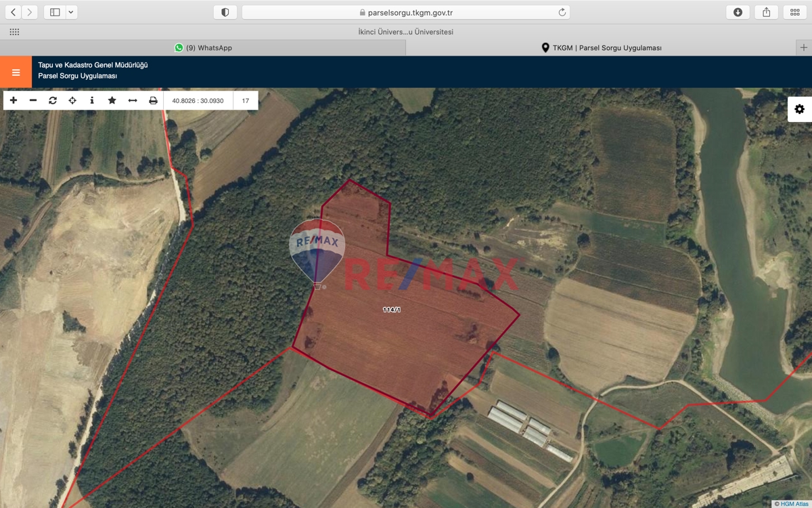
Task: Open a new browser tab
Action: (803, 47)
